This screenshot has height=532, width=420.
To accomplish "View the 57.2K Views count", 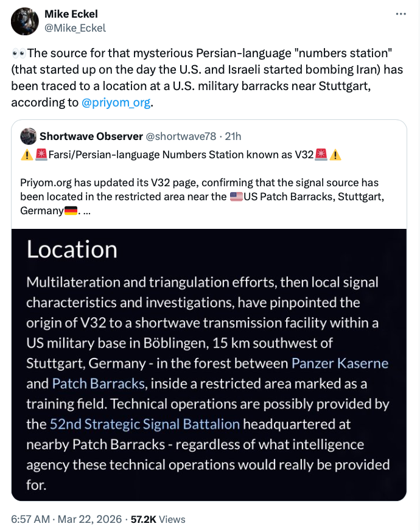I will pos(158,519).
